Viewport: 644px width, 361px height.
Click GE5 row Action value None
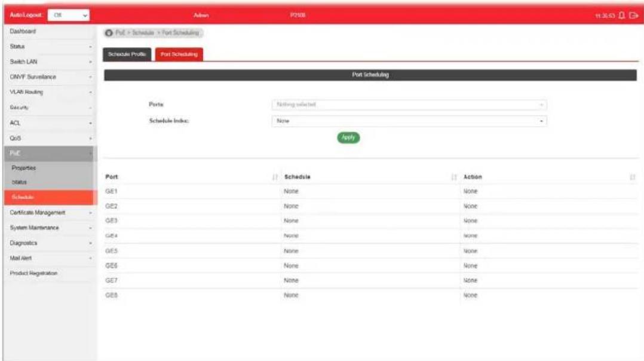471,251
